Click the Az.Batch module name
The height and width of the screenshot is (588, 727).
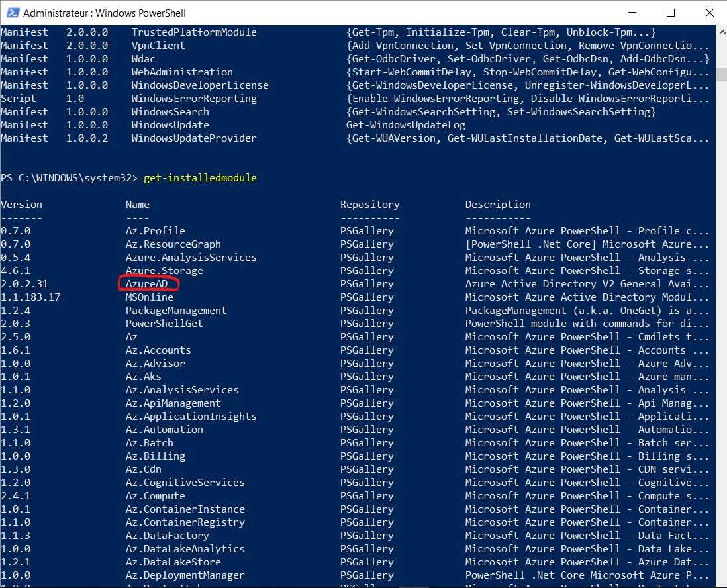pyautogui.click(x=149, y=443)
